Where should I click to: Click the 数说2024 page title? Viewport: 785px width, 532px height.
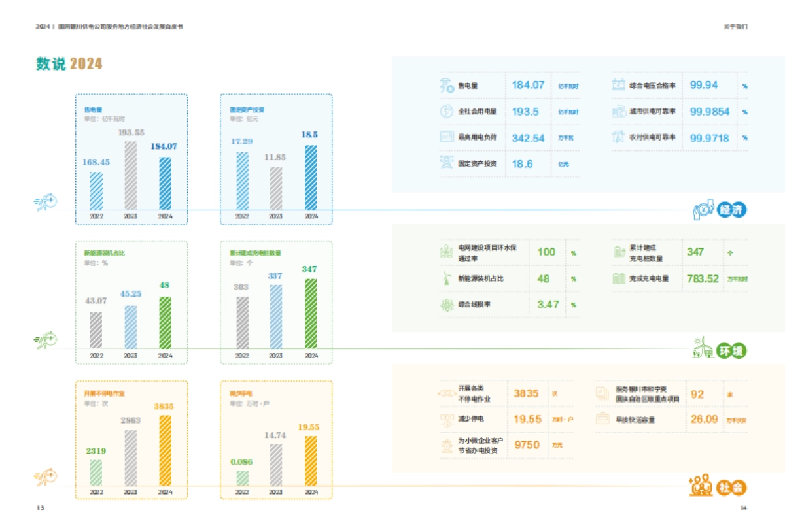click(x=69, y=63)
